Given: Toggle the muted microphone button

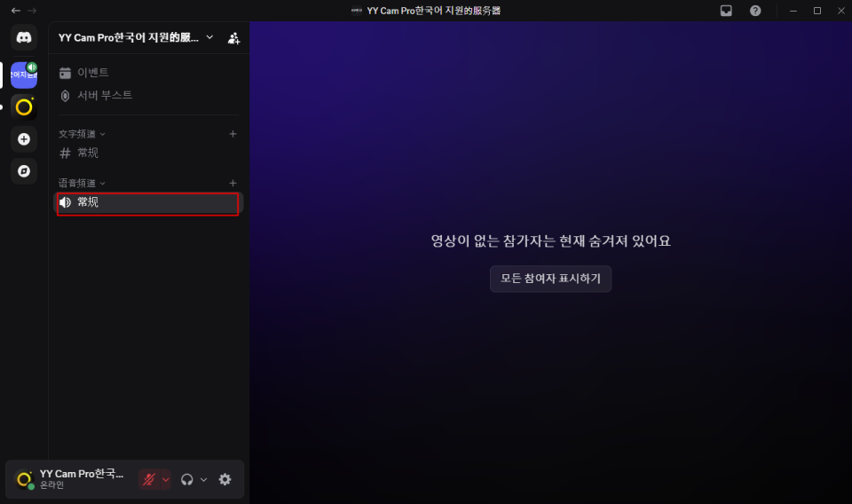Looking at the screenshot, I should [x=148, y=479].
